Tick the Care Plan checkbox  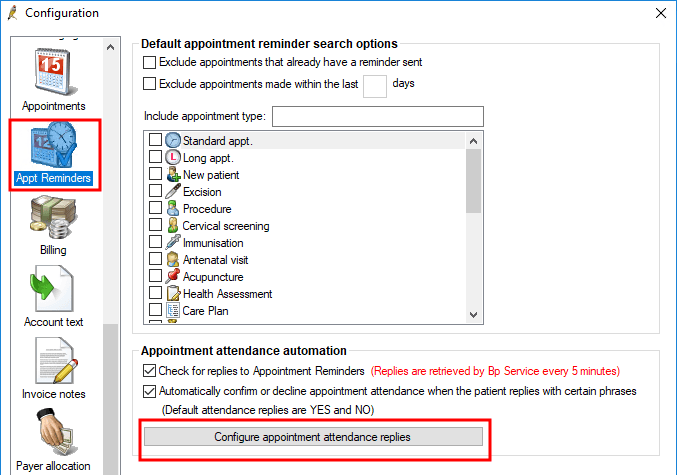(x=155, y=310)
